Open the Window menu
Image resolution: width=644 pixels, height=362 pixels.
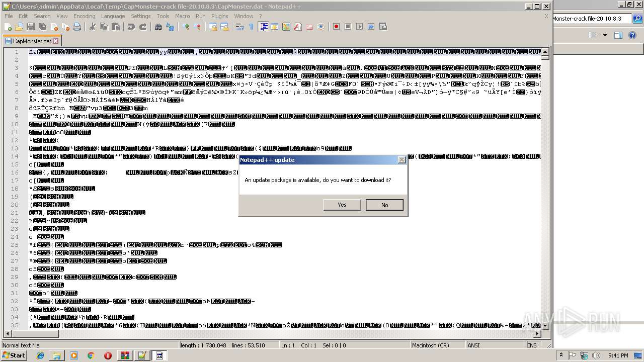[244, 16]
